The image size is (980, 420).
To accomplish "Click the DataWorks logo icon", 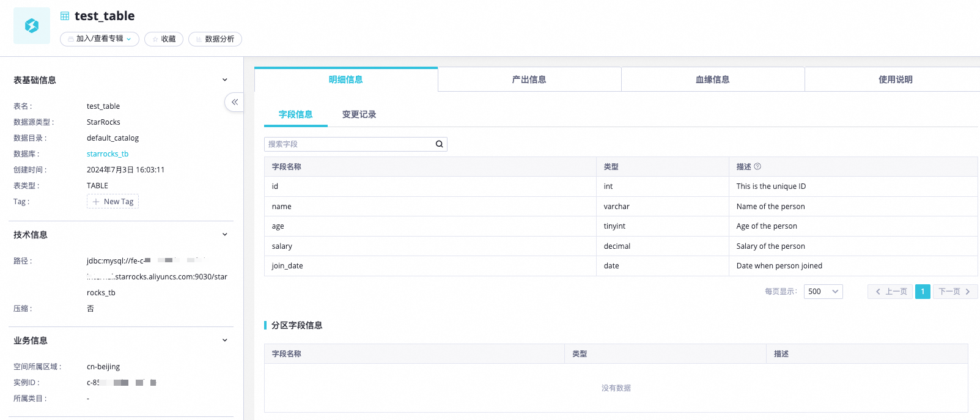I will tap(32, 26).
